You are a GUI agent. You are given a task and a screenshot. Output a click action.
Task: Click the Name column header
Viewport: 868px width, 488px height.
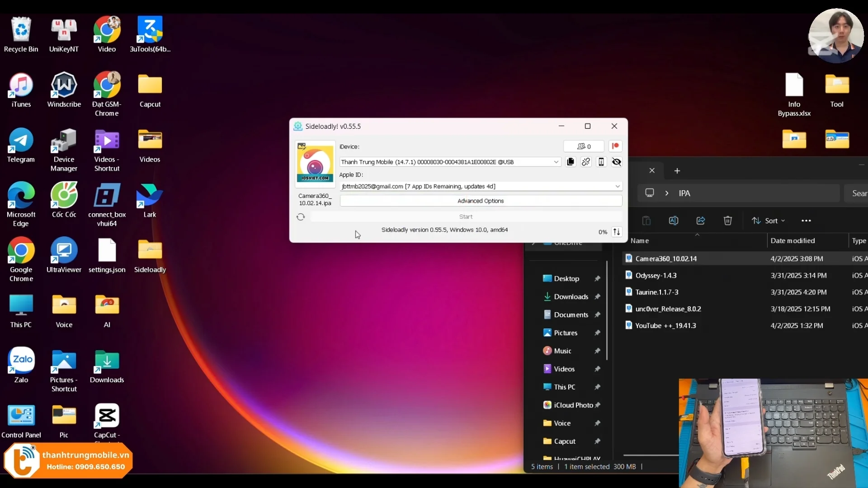pyautogui.click(x=640, y=241)
